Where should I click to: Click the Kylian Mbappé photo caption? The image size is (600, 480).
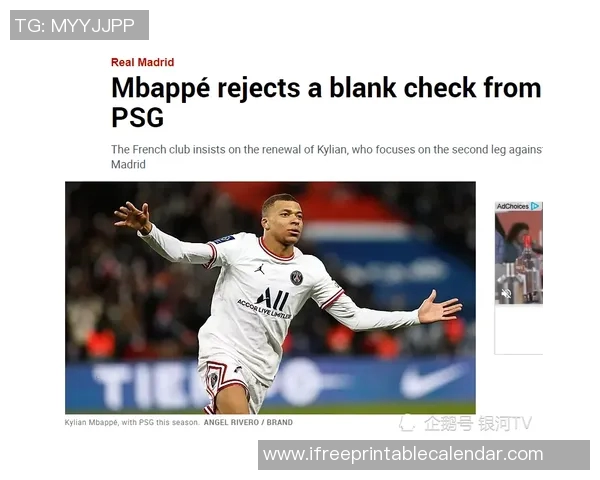coord(132,422)
